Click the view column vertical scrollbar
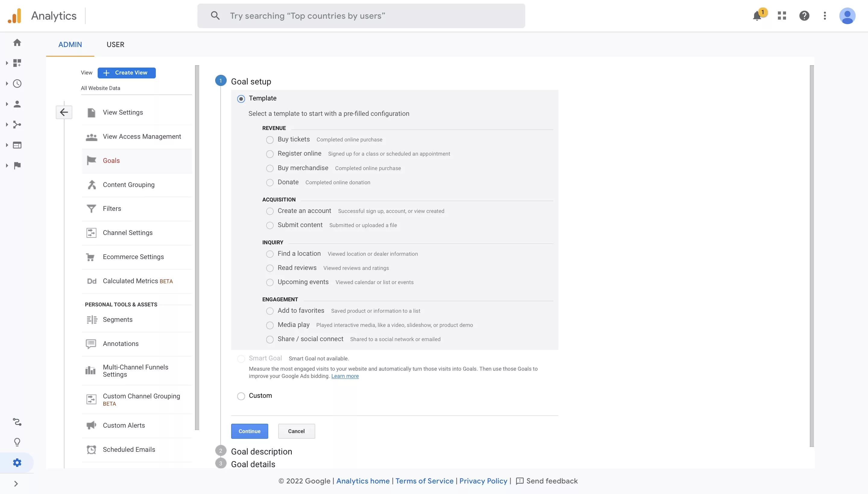The image size is (868, 494). 197,248
